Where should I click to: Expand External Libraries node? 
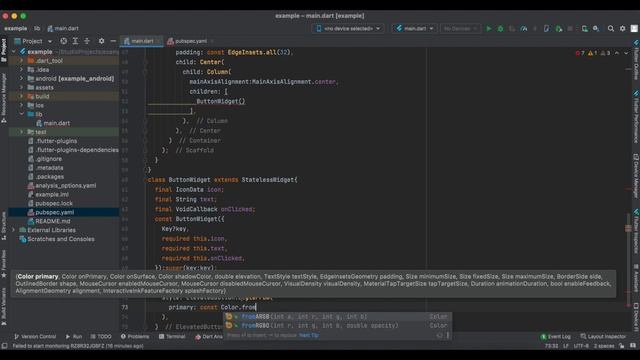click(x=13, y=230)
